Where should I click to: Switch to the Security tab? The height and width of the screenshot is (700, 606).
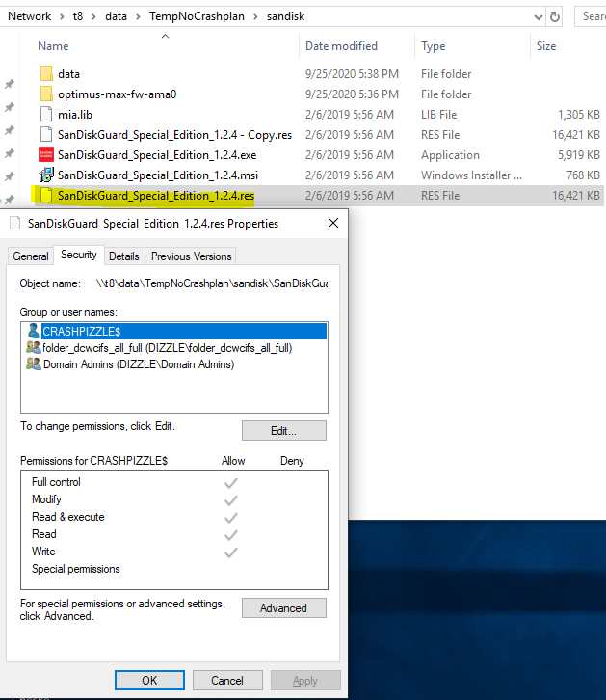click(x=79, y=255)
